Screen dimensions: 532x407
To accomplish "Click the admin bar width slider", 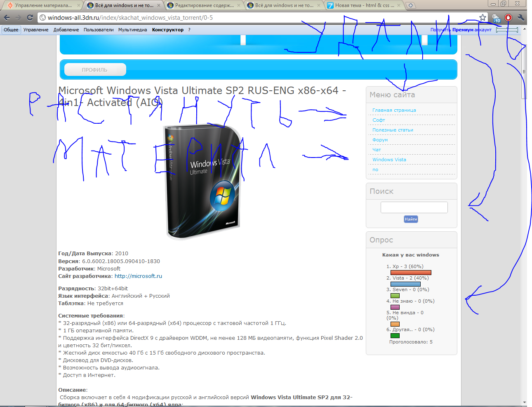I will point(507,30).
